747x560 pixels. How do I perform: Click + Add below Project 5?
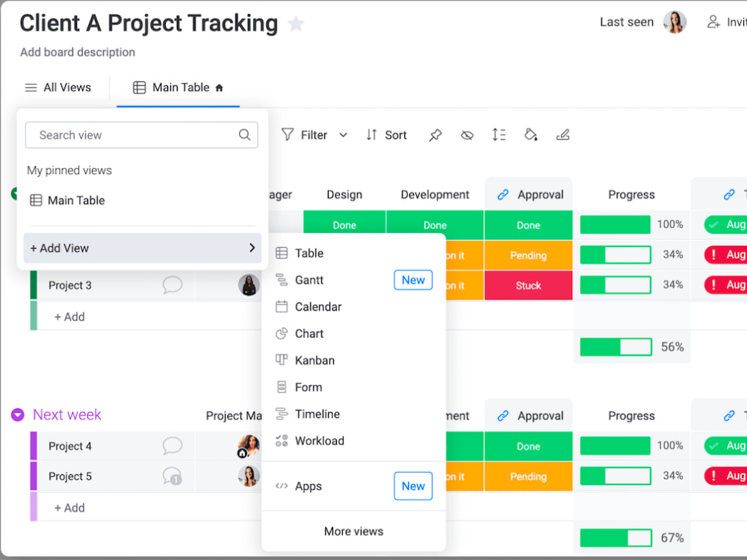pos(69,508)
